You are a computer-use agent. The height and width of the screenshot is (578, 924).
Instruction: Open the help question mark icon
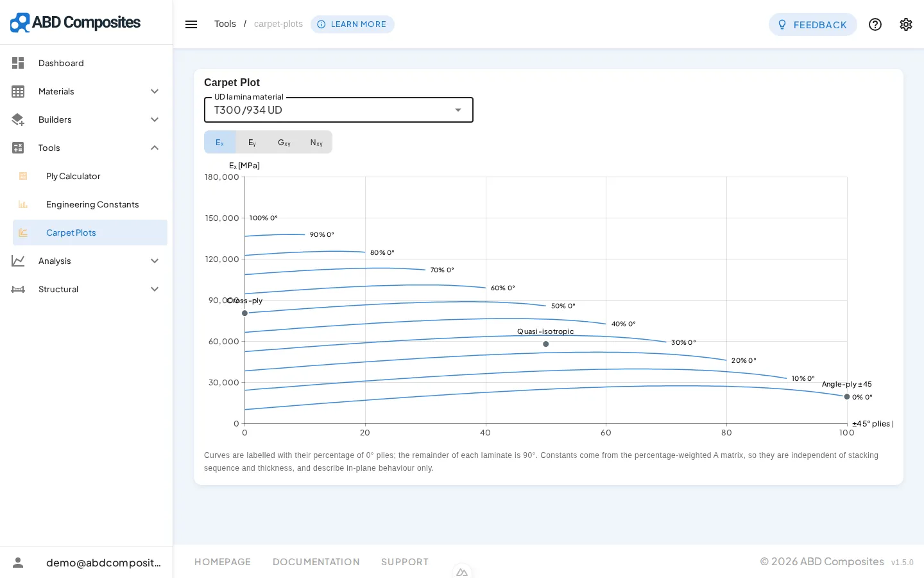tap(875, 24)
